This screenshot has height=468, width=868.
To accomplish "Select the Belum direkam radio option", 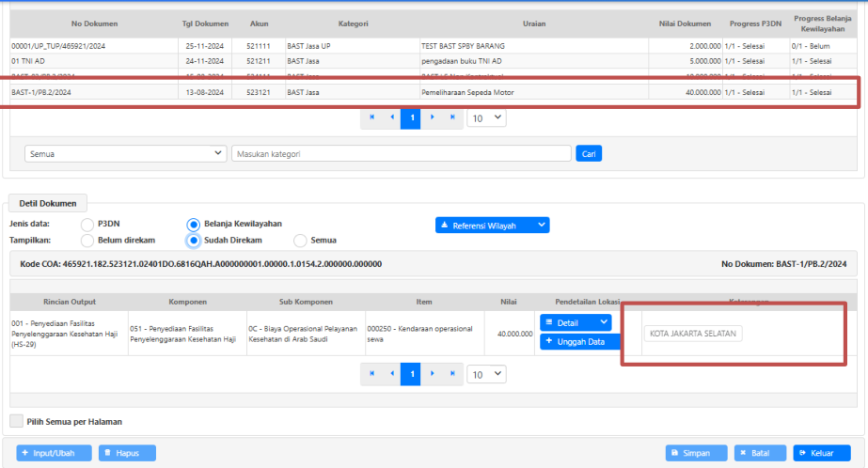I will point(87,240).
